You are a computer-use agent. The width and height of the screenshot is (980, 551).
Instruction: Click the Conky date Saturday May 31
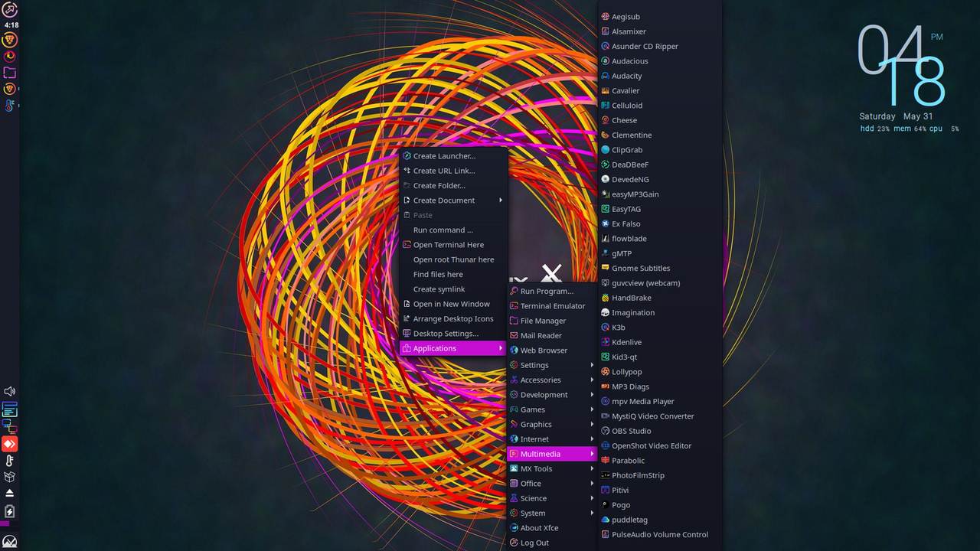(x=896, y=116)
